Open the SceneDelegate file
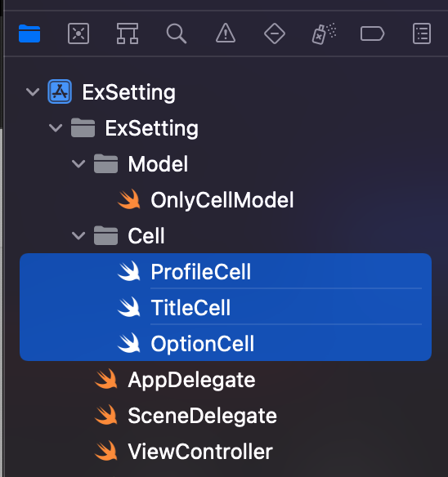This screenshot has width=448, height=477. pyautogui.click(x=202, y=417)
